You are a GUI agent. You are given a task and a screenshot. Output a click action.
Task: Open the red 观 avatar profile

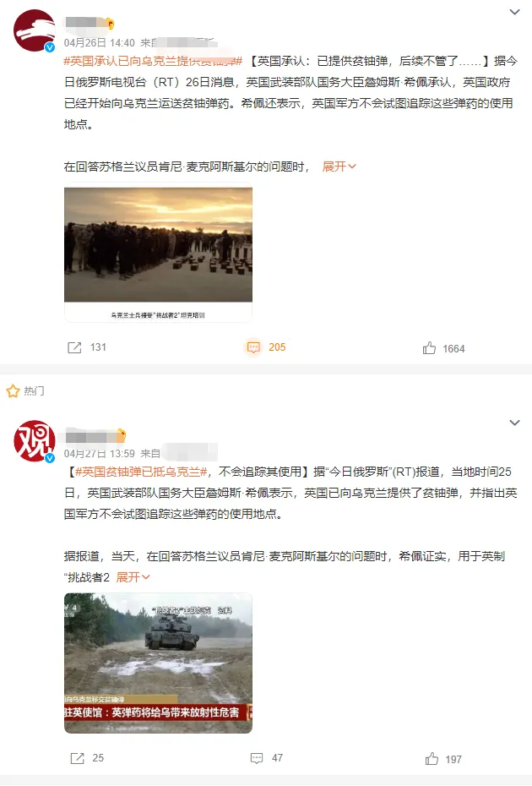click(x=34, y=441)
